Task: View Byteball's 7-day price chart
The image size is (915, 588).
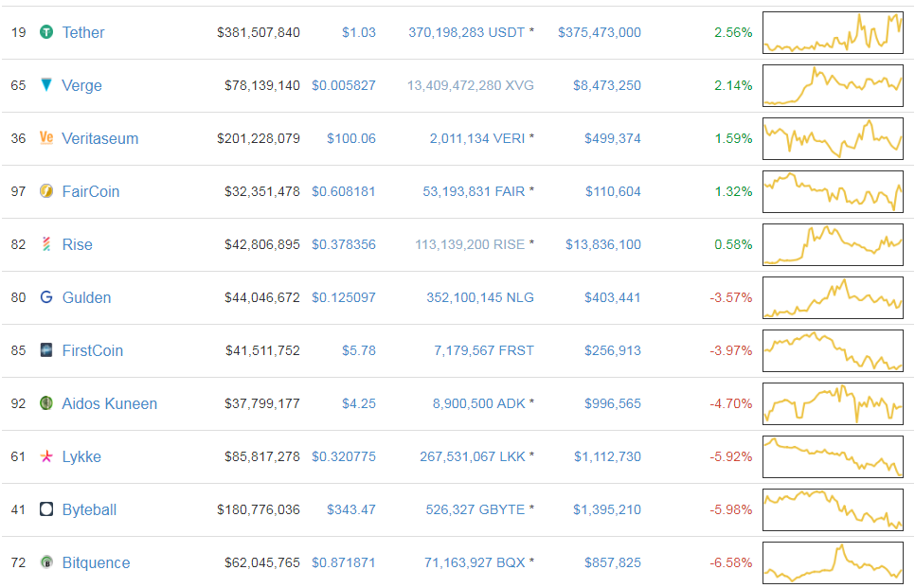Action: coord(833,509)
